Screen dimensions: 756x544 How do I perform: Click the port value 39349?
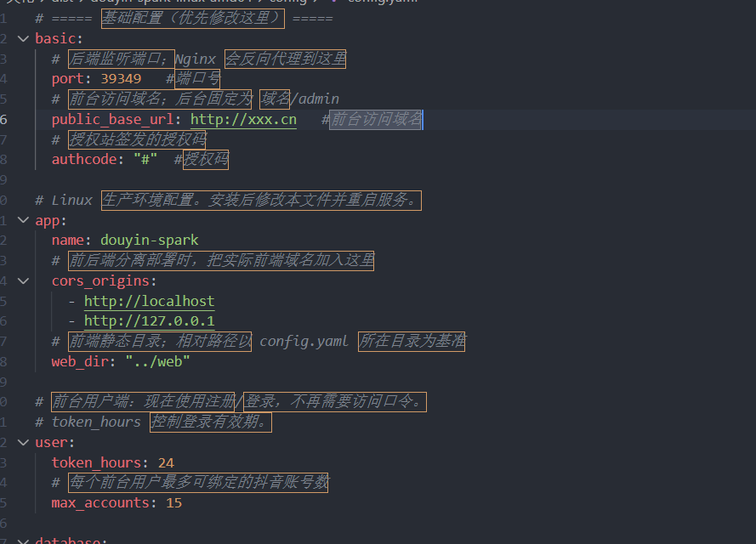(121, 78)
